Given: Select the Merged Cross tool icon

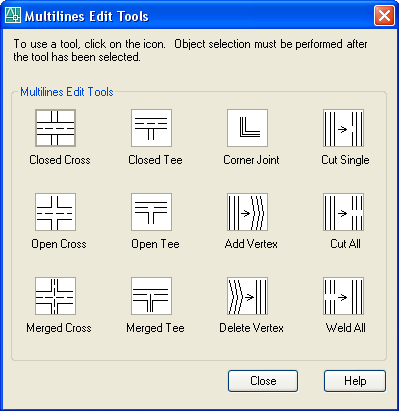Looking at the screenshot, I should pos(55,296).
